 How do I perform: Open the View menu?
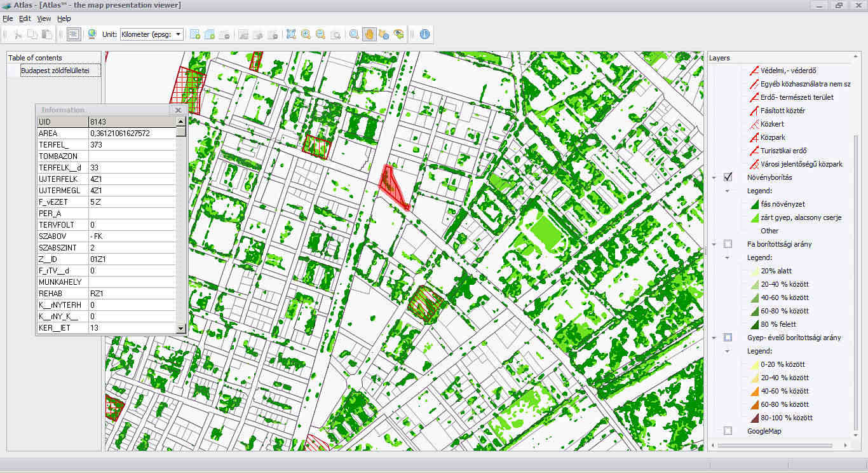[44, 19]
